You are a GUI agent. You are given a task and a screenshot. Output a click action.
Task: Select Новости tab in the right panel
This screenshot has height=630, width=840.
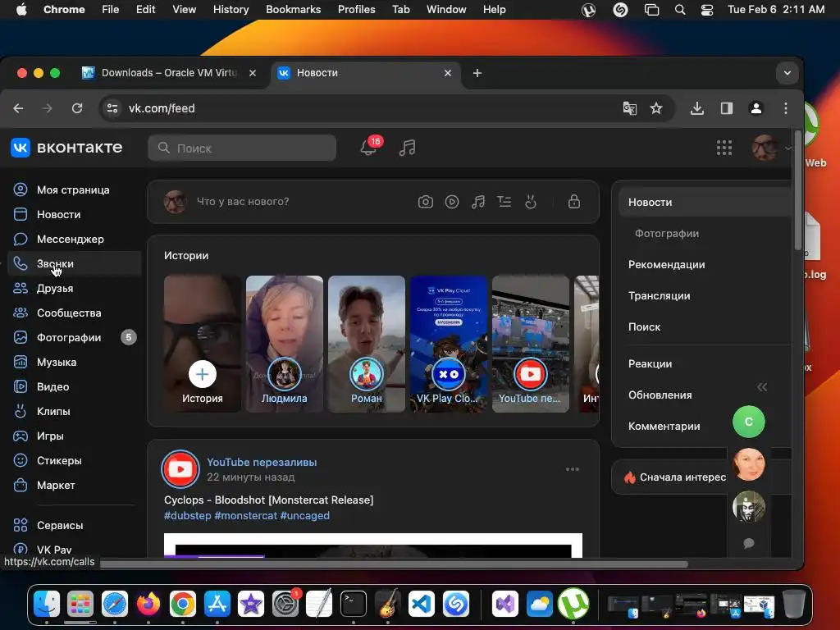(705, 203)
